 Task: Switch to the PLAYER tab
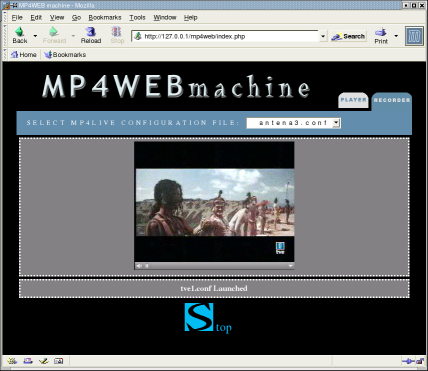(353, 100)
